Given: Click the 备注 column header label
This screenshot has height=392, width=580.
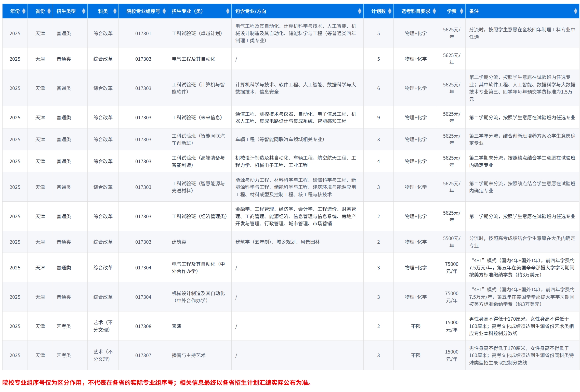Looking at the screenshot, I should coord(474,11).
